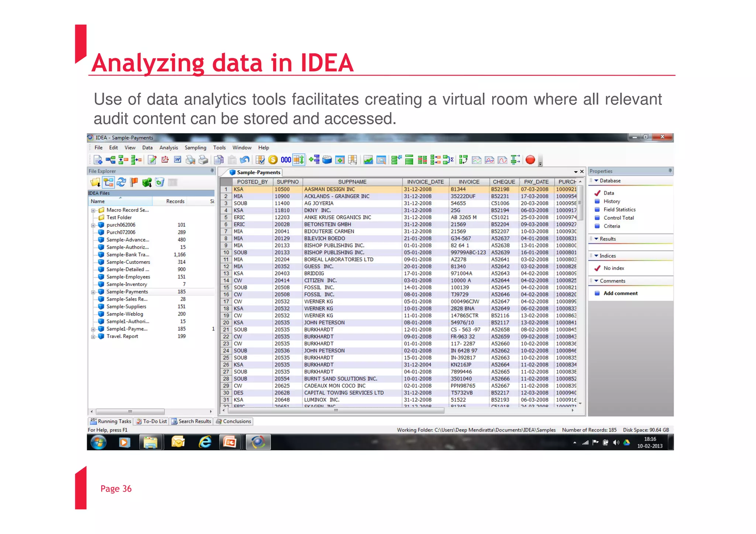Click the blue undo arrow icon
The image size is (756, 534).
pyautogui.click(x=244, y=160)
